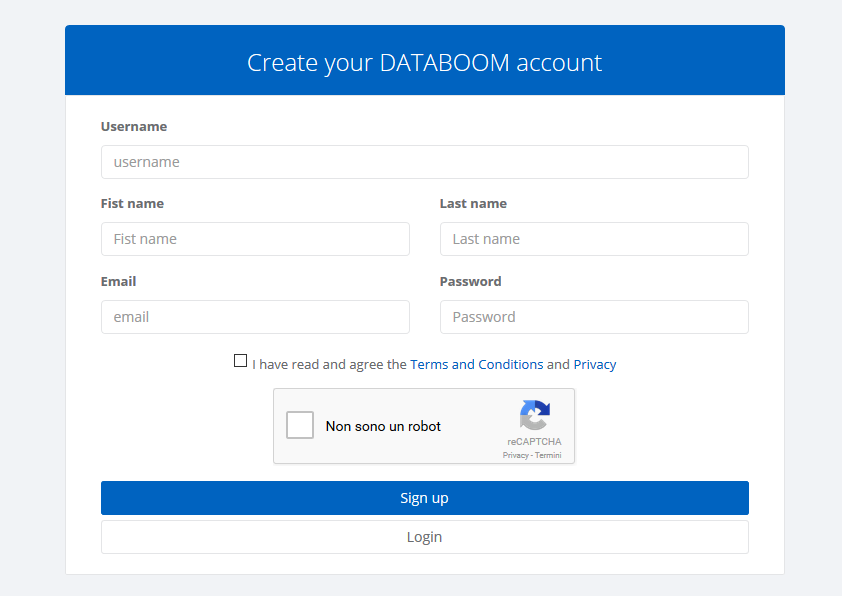Click Termini in the reCAPTCHA badge
842x596 pixels.
pyautogui.click(x=548, y=455)
